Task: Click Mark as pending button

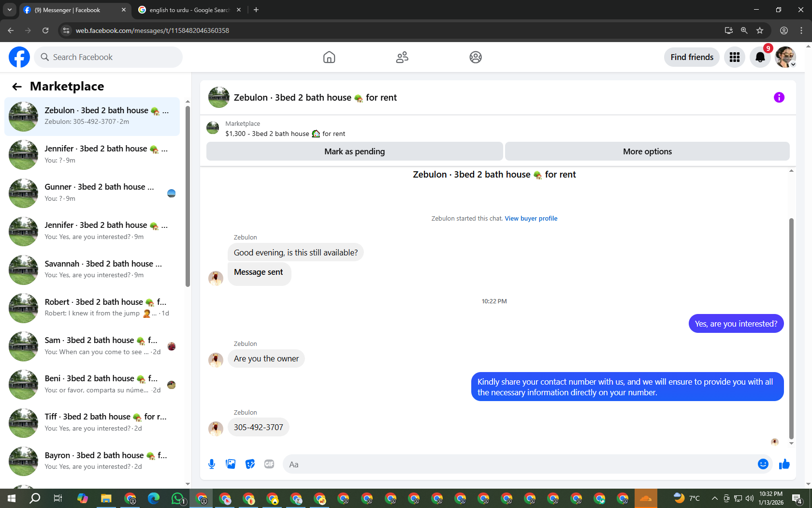Action: (354, 151)
